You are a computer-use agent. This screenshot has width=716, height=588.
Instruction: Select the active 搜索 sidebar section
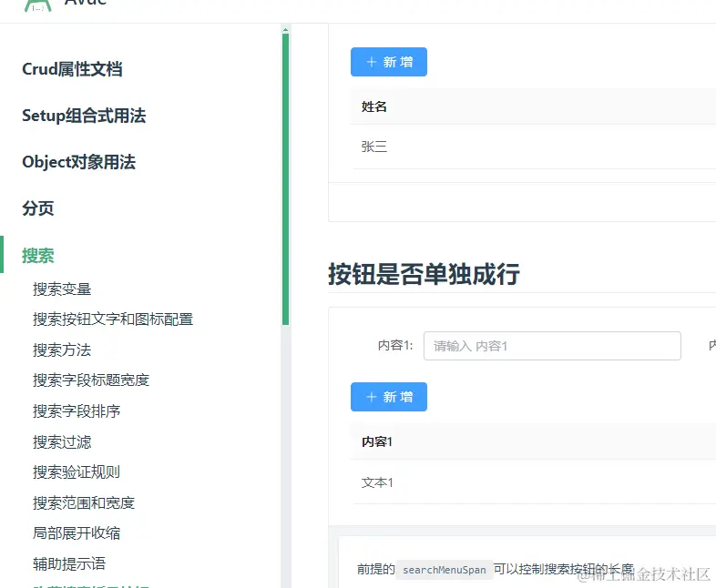point(38,256)
